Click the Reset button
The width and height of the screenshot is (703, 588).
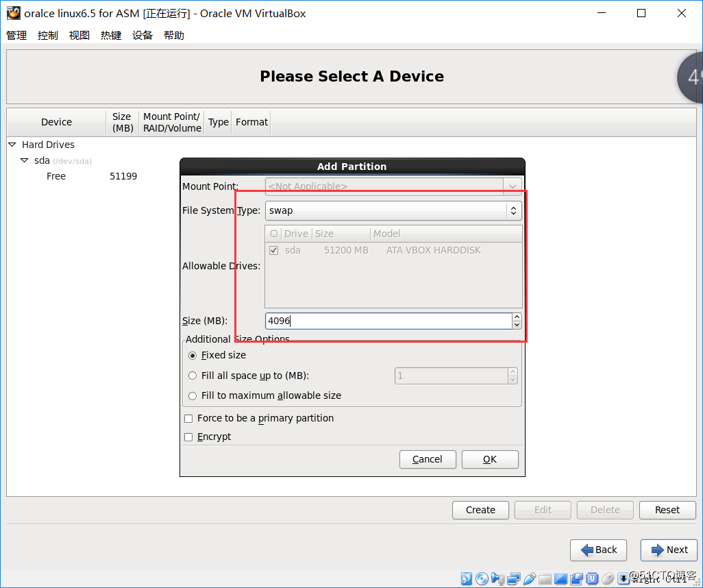(667, 510)
